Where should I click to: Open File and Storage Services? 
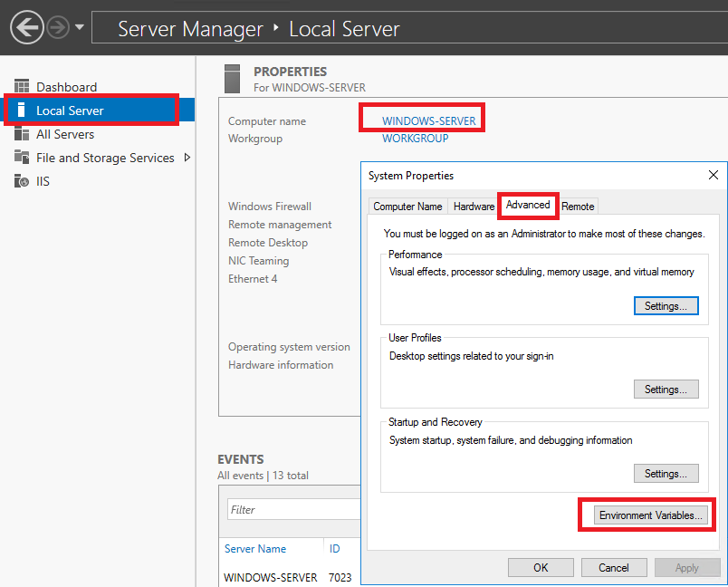[x=105, y=158]
